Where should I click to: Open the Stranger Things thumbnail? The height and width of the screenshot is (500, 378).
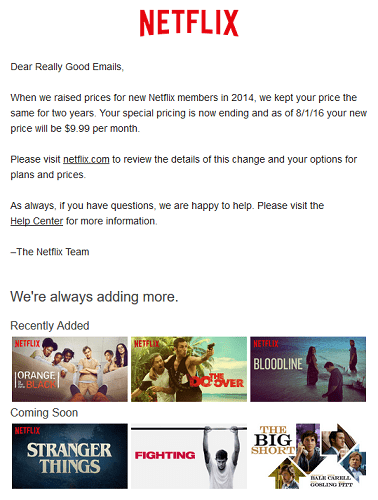click(x=70, y=456)
